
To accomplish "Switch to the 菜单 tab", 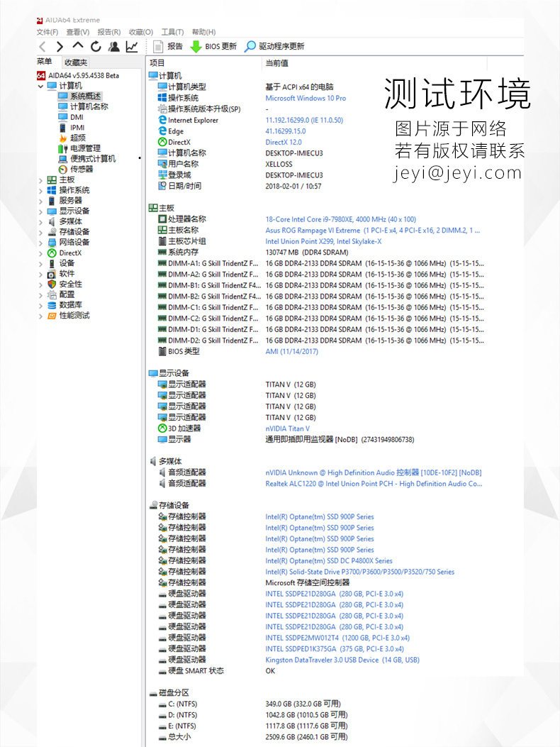I will click(x=44, y=62).
